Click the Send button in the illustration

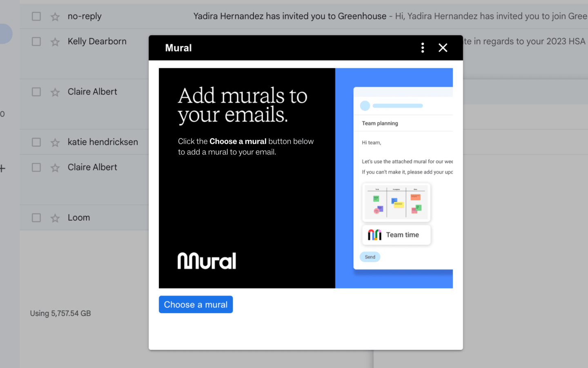pyautogui.click(x=370, y=257)
